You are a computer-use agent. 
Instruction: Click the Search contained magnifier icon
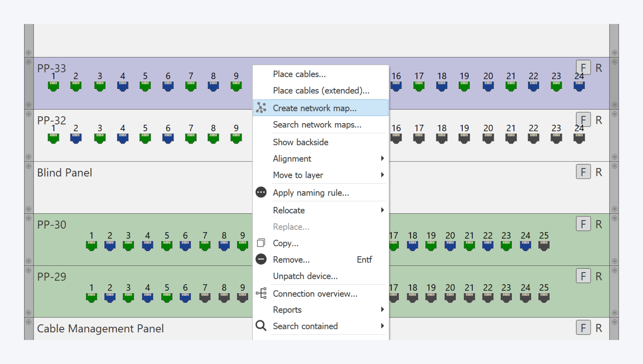(261, 326)
